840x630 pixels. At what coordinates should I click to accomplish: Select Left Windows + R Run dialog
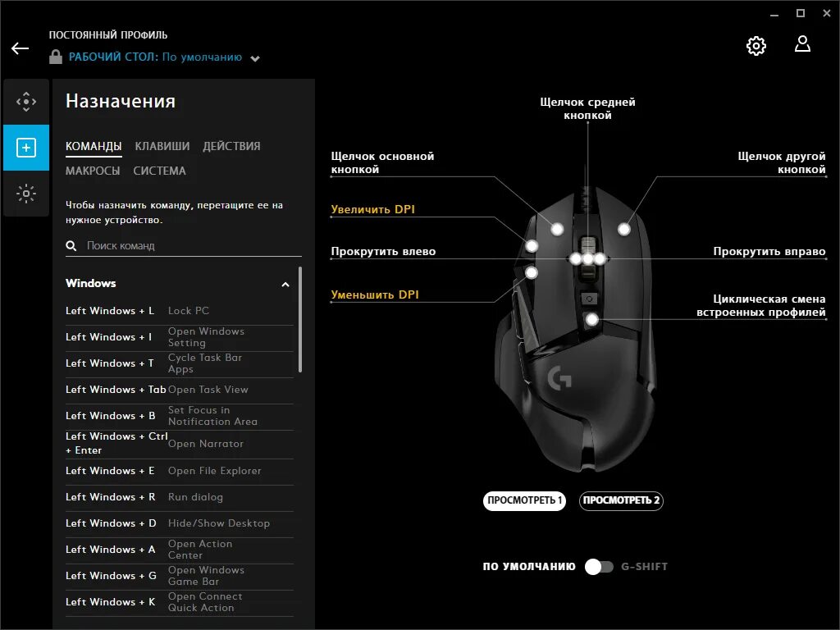coord(180,498)
